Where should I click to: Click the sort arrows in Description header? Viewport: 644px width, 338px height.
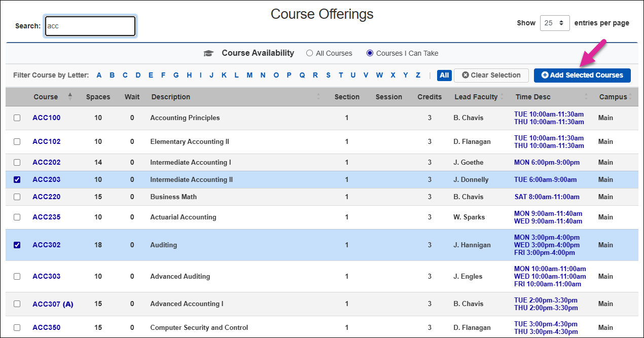point(318,97)
